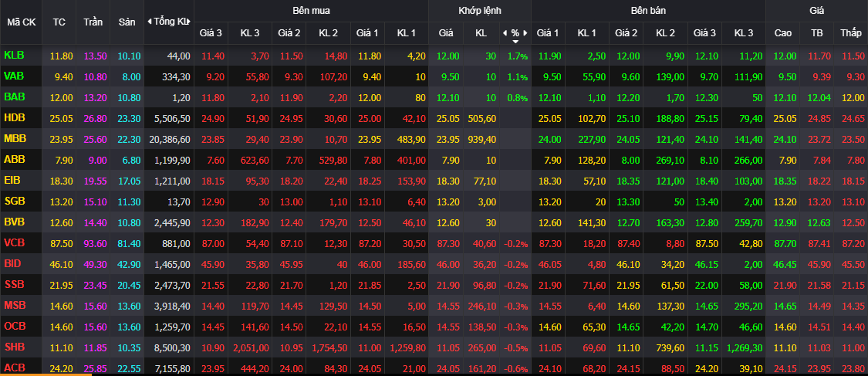Viewport: 868px width, 376px height.
Task: Click right arrow beside Tổng KL header
Action: 189,22
